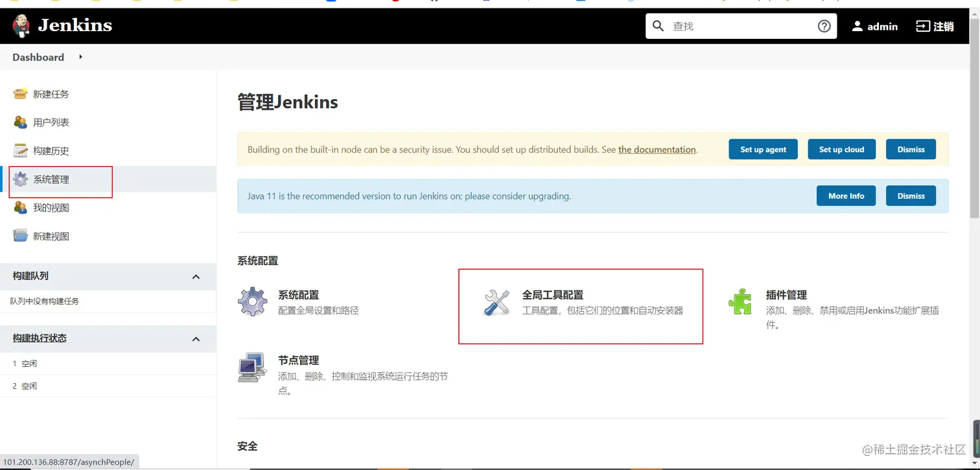This screenshot has width=980, height=470.
Task: Select executor 2 空闲 row
Action: tap(108, 386)
